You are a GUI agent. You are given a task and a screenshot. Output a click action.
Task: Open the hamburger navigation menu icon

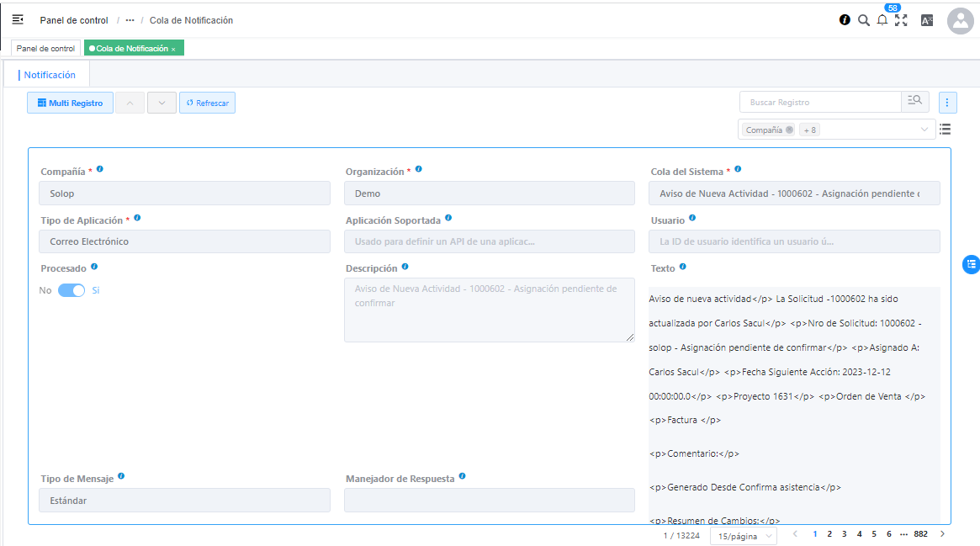(x=18, y=19)
